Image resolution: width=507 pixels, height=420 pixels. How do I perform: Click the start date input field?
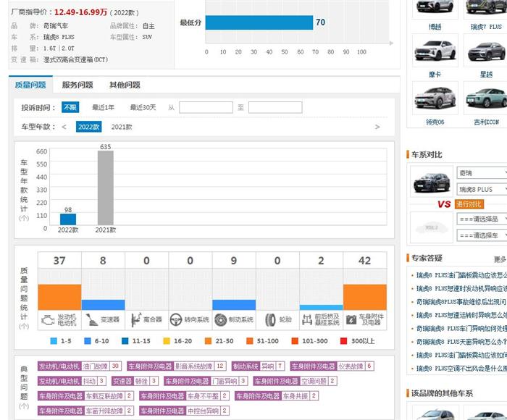[206, 107]
